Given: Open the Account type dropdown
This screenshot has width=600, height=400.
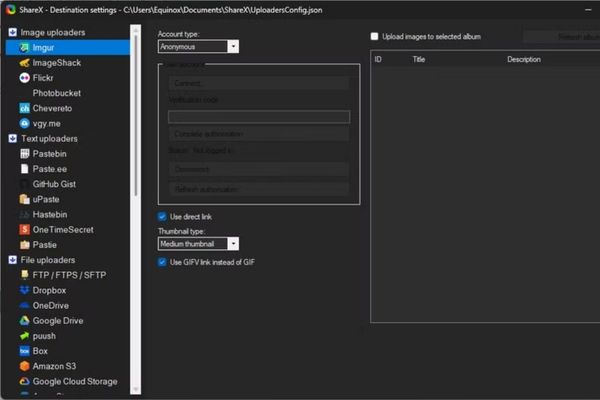Looking at the screenshot, I should [198, 46].
